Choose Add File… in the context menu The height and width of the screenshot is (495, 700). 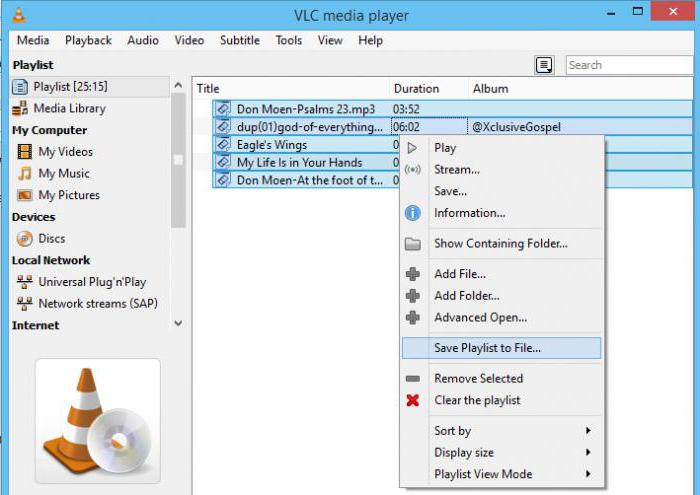pos(501,274)
